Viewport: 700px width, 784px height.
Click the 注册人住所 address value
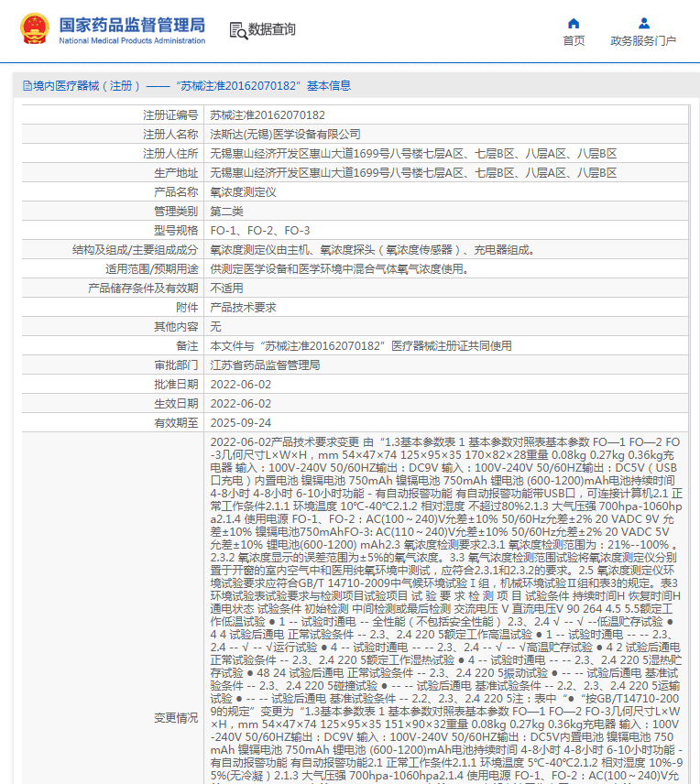pyautogui.click(x=413, y=154)
